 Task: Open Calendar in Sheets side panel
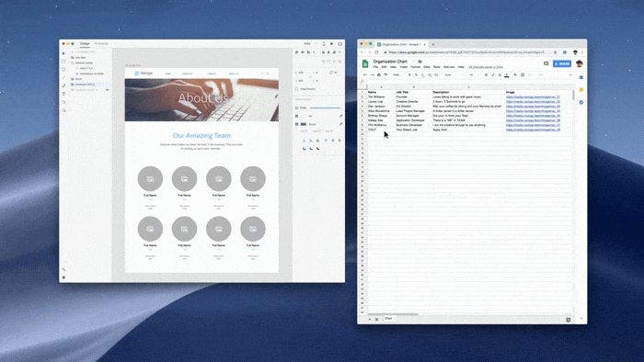(x=581, y=77)
